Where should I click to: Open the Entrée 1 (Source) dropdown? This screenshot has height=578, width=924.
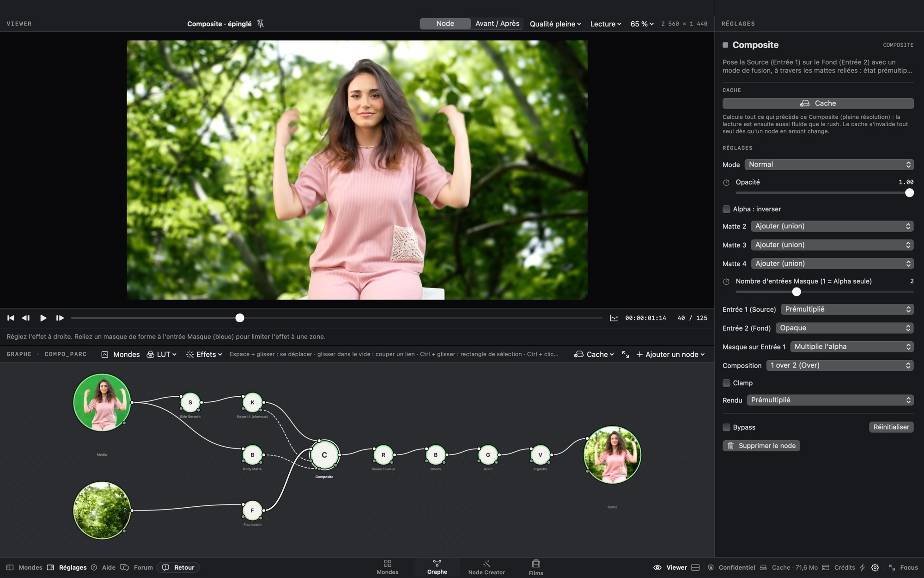[x=847, y=309]
